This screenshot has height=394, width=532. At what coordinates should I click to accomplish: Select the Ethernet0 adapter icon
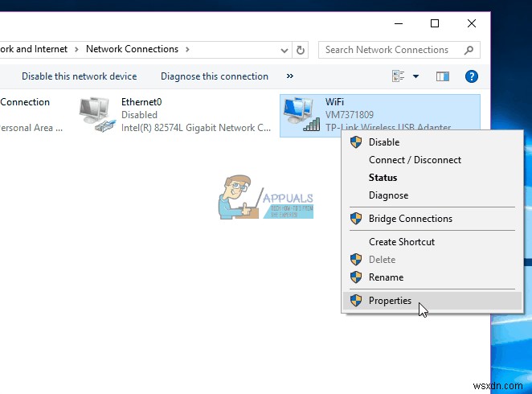pyautogui.click(x=98, y=115)
